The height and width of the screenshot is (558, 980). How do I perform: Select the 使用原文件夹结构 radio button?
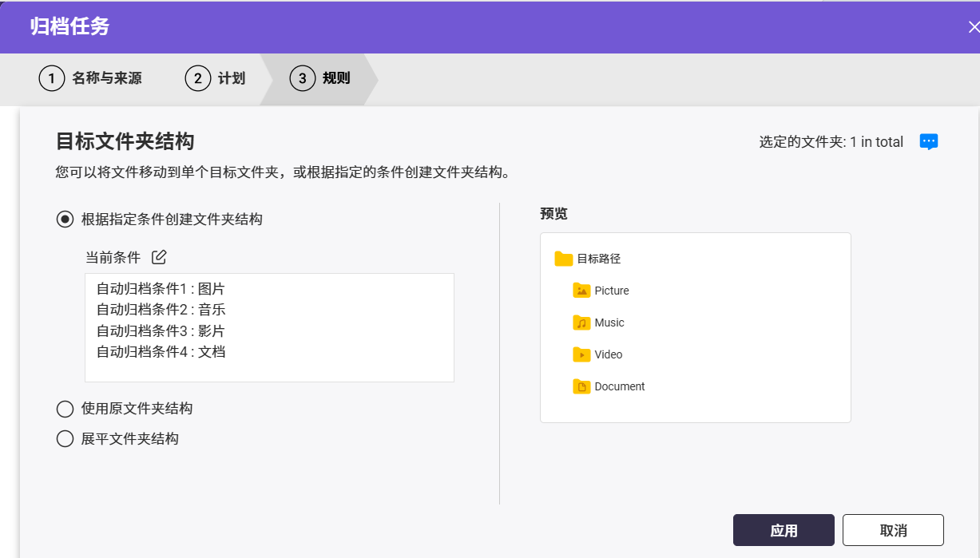pos(65,409)
